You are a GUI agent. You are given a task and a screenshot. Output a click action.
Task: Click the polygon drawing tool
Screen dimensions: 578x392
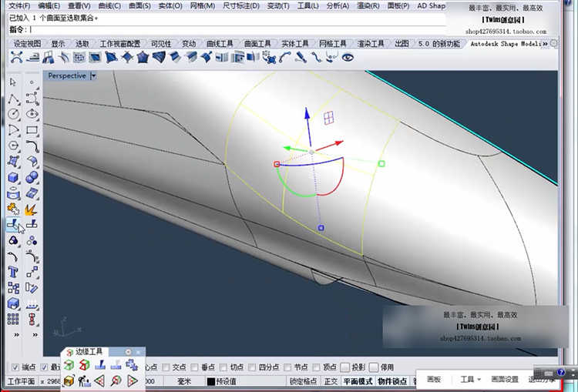click(13, 146)
